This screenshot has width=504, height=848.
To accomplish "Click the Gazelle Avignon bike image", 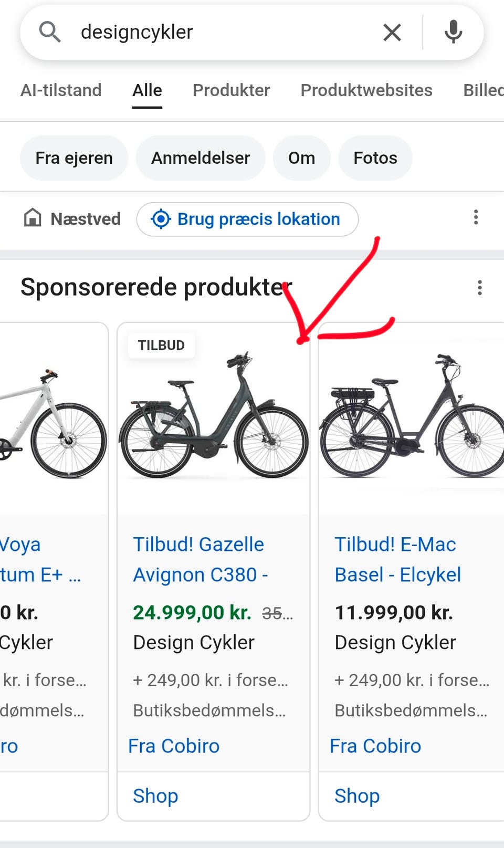I will 213,417.
